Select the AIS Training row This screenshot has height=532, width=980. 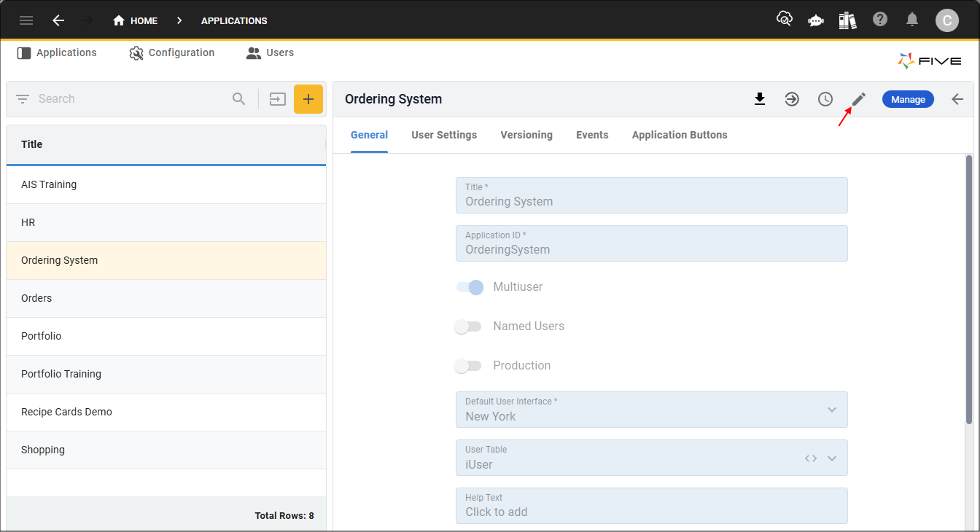(x=166, y=185)
